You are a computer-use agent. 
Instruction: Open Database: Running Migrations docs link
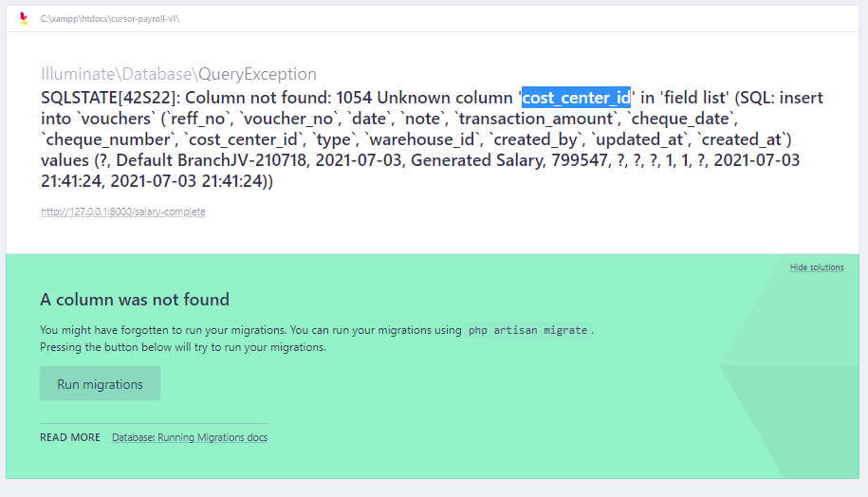[x=190, y=437]
